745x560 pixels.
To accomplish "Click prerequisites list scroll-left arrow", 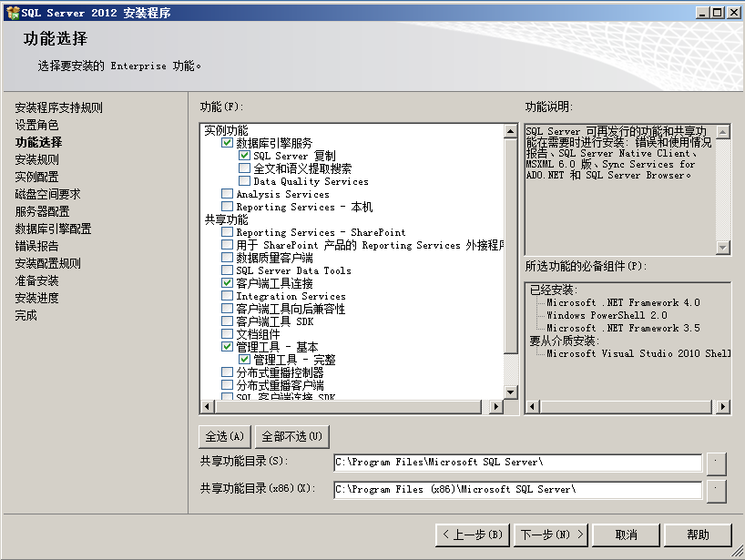I will (x=533, y=407).
